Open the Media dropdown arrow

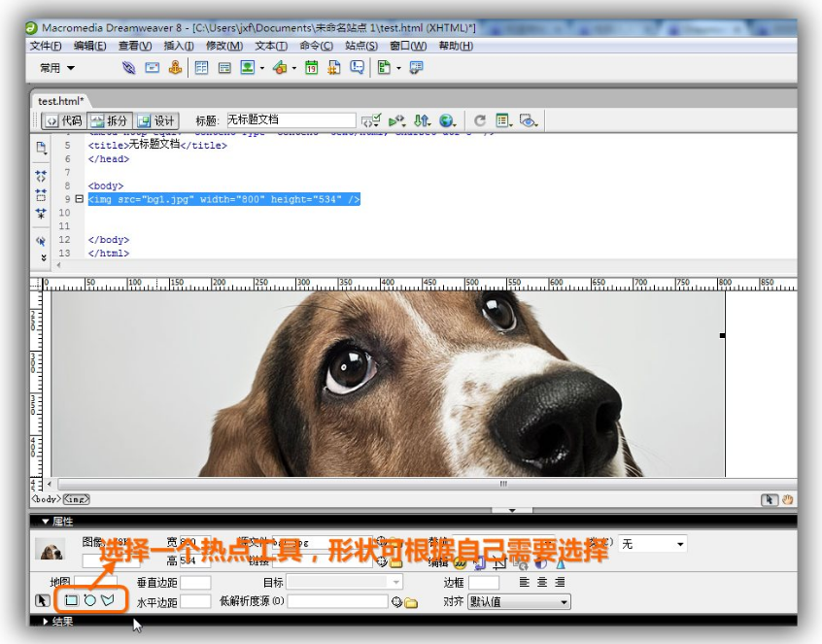pyautogui.click(x=294, y=68)
